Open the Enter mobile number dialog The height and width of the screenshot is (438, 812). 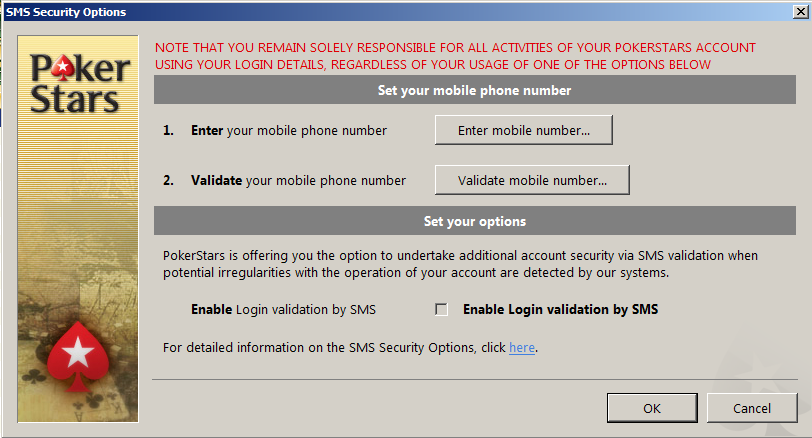pos(524,130)
